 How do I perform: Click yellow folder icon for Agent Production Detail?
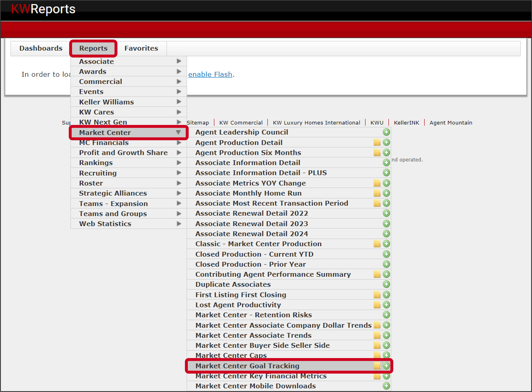[377, 142]
